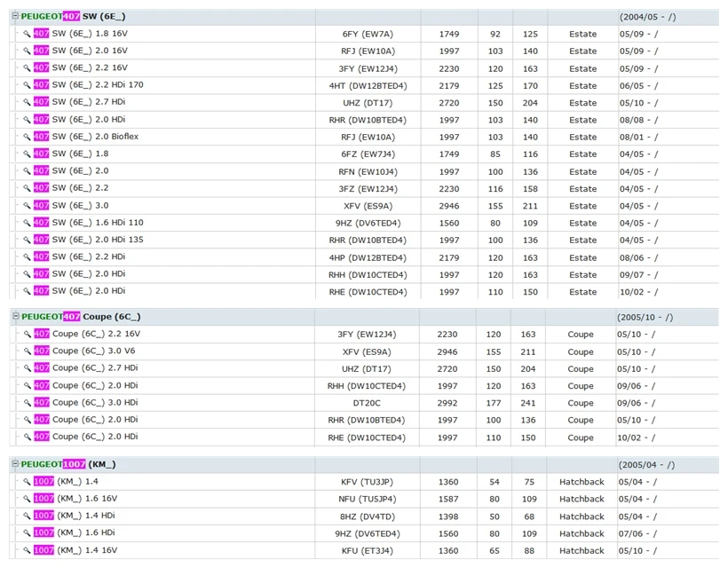This screenshot has width=728, height=568.
Task: Click engine code 4HT (DW12BTED4)
Action: pyautogui.click(x=368, y=86)
